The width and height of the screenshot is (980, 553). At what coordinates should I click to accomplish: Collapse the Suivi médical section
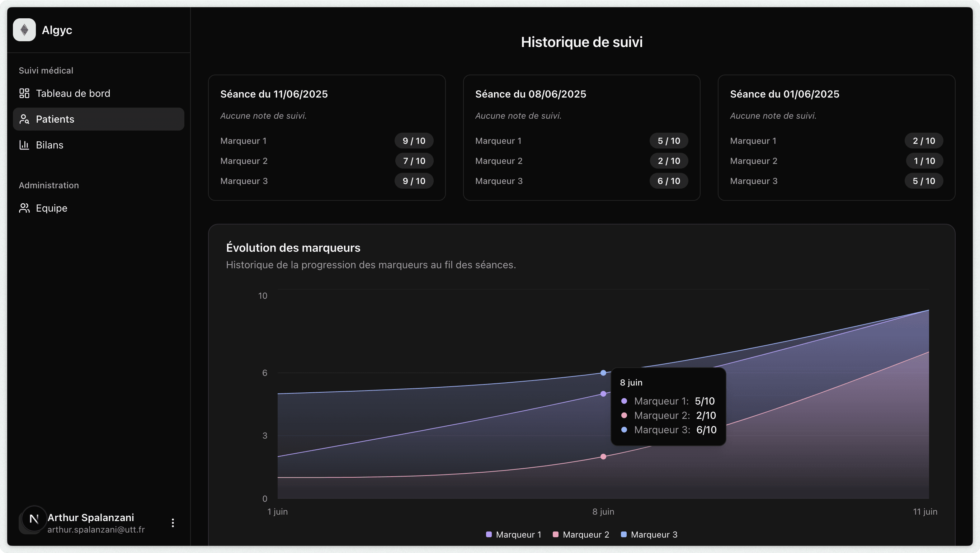tap(46, 70)
